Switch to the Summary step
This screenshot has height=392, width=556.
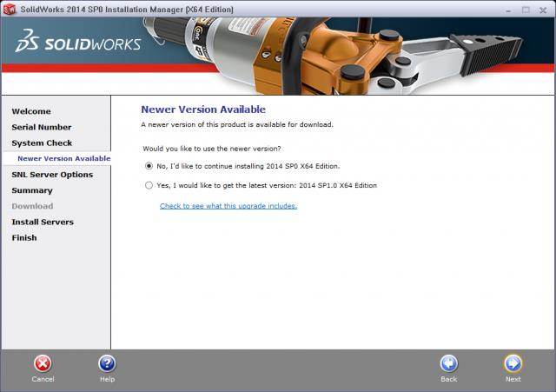click(32, 190)
